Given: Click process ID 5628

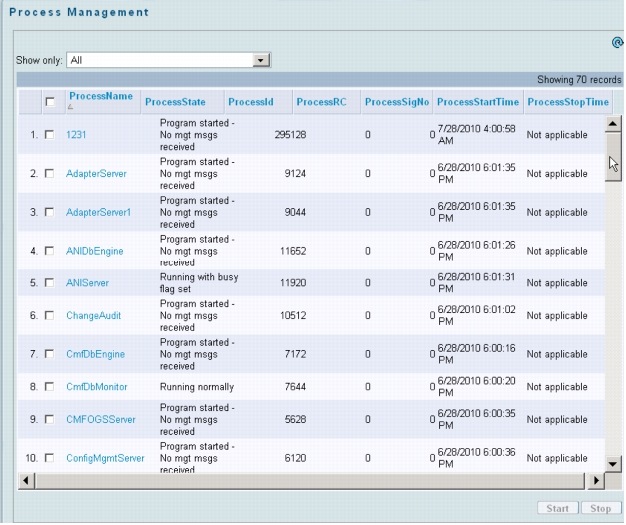Looking at the screenshot, I should coord(295,420).
